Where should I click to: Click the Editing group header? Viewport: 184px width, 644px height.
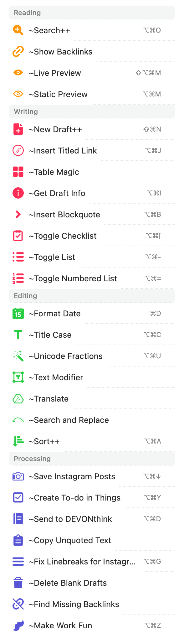pyautogui.click(x=92, y=296)
